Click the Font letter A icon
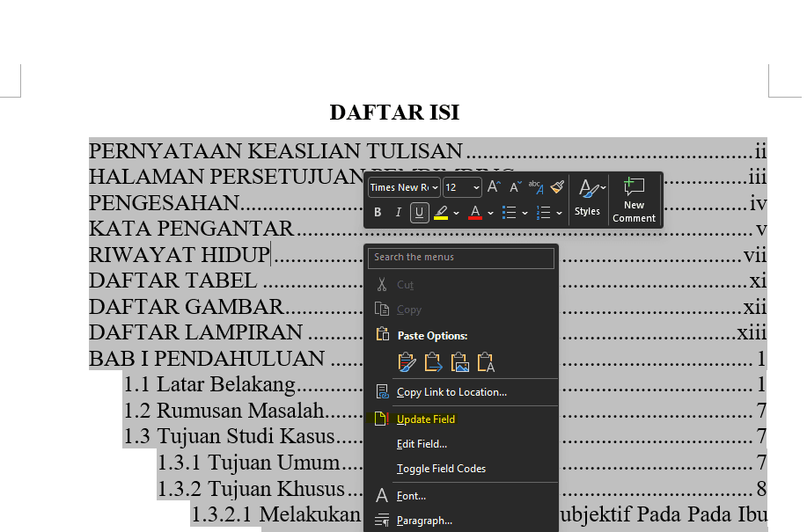 381,495
